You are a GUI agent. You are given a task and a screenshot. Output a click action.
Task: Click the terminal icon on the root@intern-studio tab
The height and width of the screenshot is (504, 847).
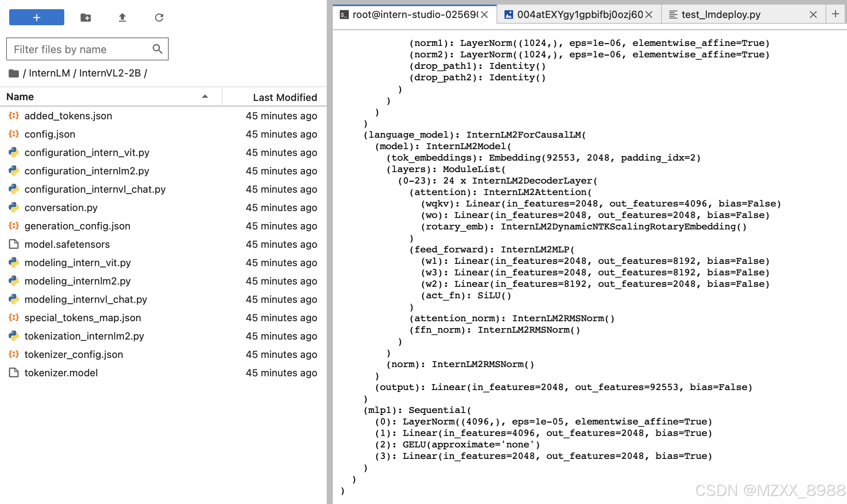coord(344,14)
